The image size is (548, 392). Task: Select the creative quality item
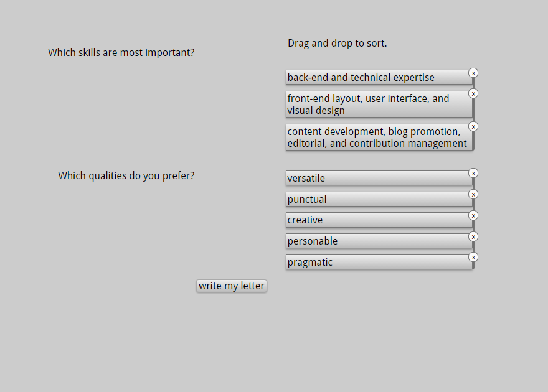(379, 220)
